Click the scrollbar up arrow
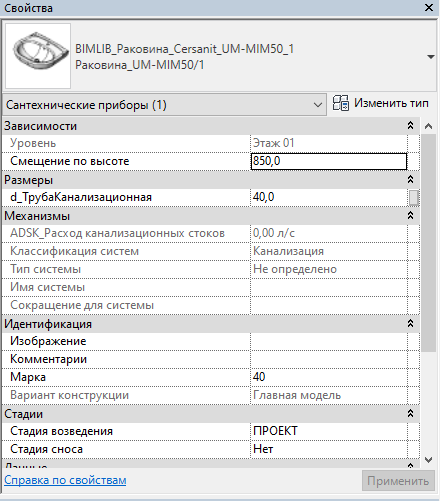Screen dimensions: 440x501 429,126
